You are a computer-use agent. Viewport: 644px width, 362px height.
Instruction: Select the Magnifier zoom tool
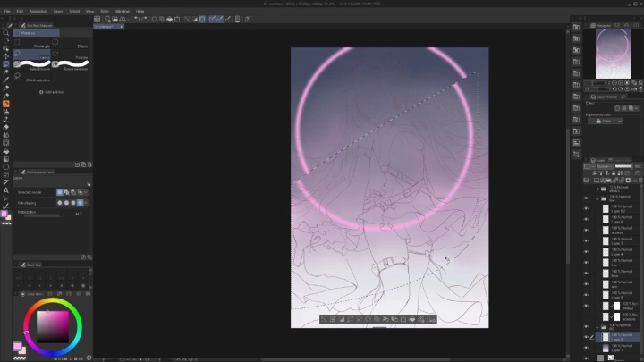[x=6, y=33]
